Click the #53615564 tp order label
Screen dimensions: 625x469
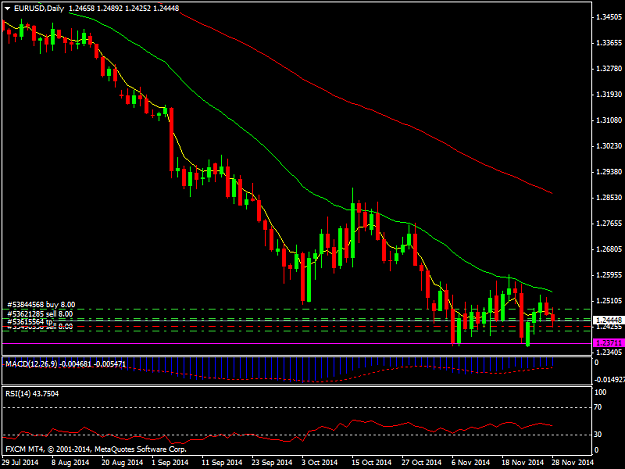click(30, 322)
